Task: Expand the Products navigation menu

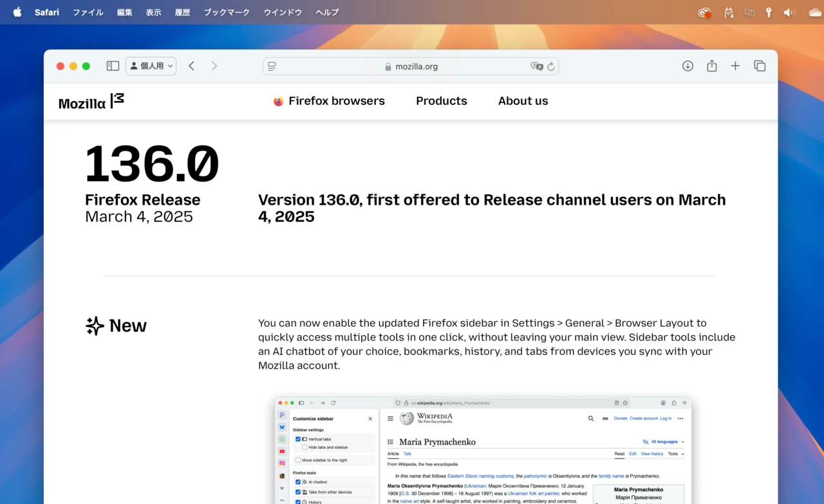Action: [442, 101]
